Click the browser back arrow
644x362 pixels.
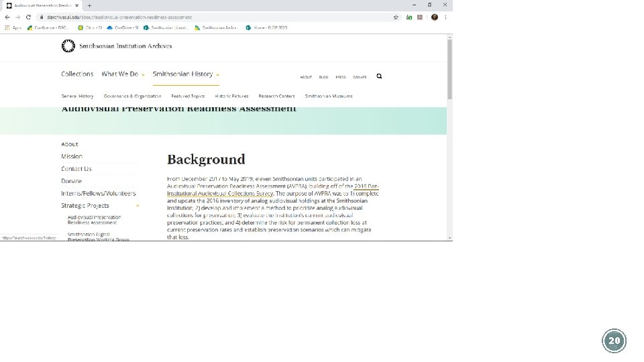point(7,17)
